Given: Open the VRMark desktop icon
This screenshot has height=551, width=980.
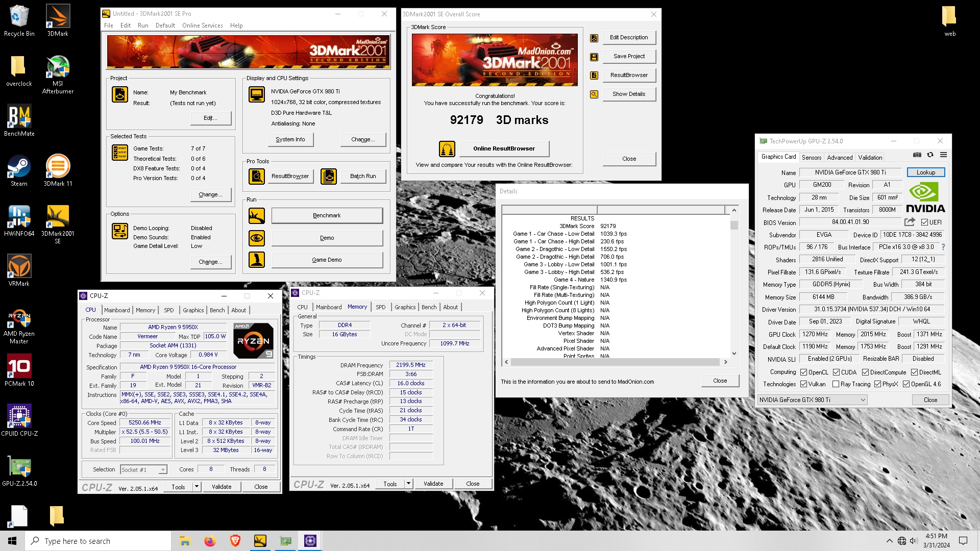Looking at the screenshot, I should click(x=19, y=270).
